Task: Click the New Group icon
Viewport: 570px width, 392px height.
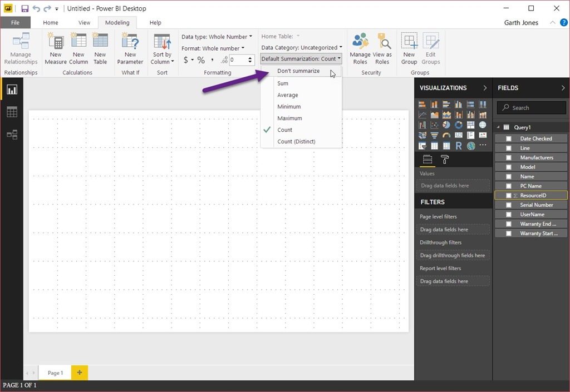Action: click(409, 41)
